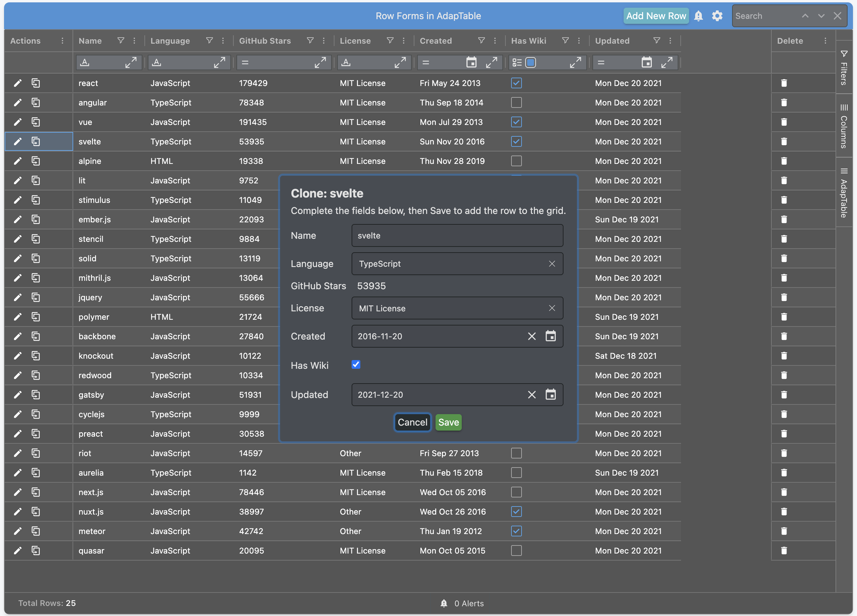Go to previous search match arrow
Screen dimensions: 857x616
pyautogui.click(x=805, y=16)
